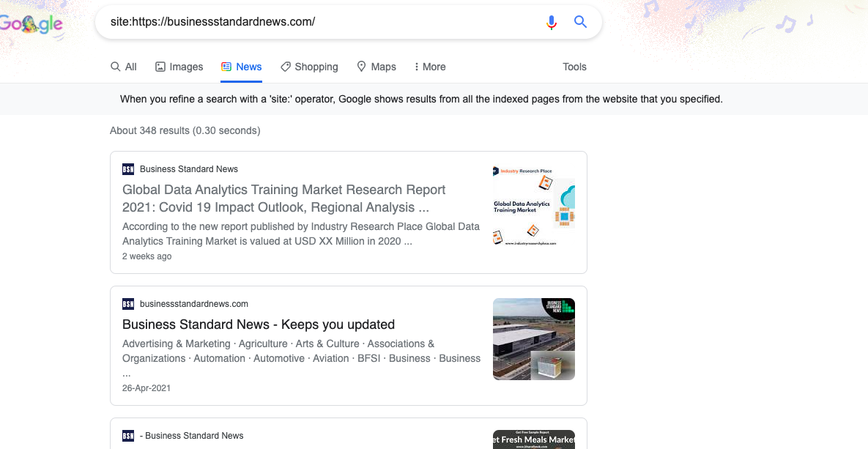Expand the More search options menu
This screenshot has height=449, width=868.
click(x=429, y=67)
